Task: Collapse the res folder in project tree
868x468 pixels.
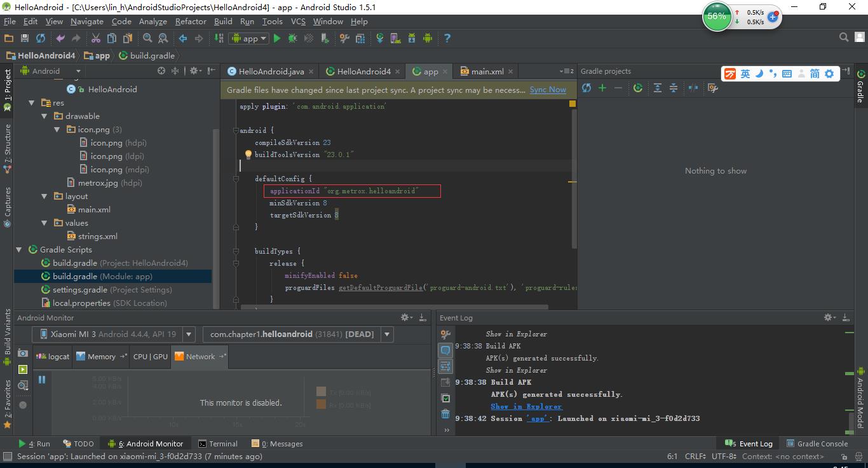Action: tap(32, 102)
